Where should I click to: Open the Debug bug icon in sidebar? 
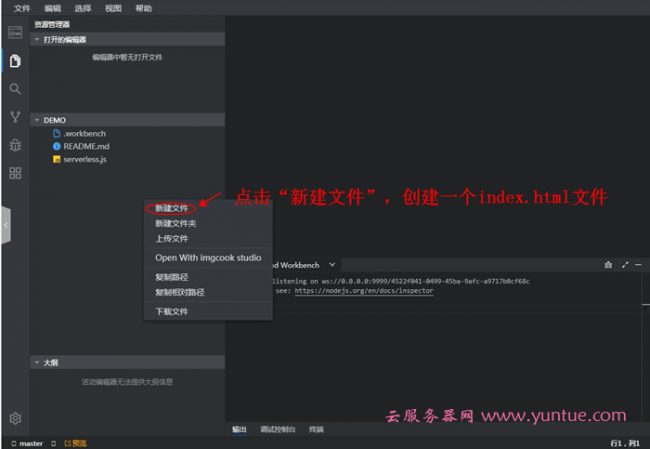pos(15,145)
